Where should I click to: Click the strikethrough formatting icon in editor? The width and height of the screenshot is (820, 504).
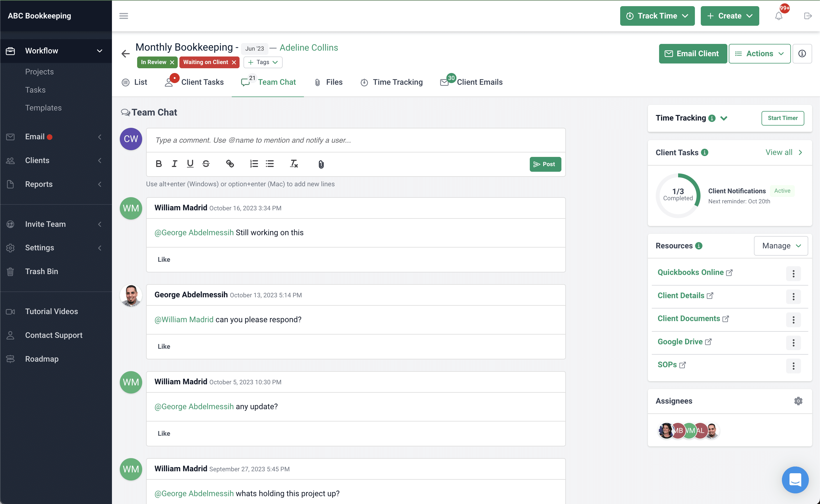tap(206, 164)
